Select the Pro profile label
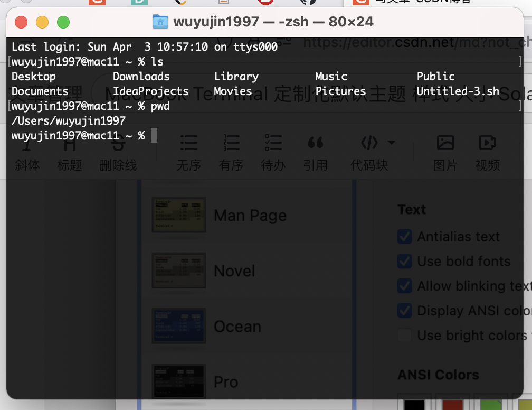 [x=226, y=382]
